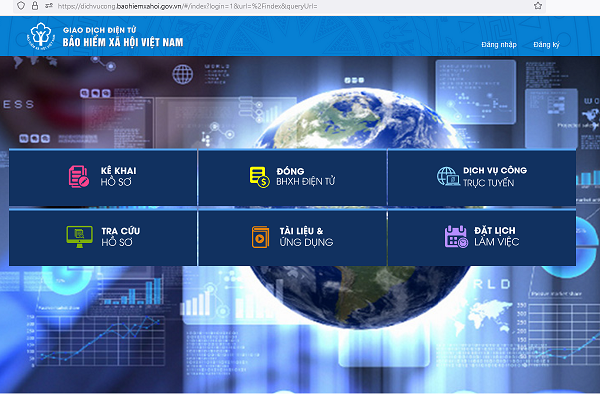
Task: Open the Đăng nhập login link
Action: (x=499, y=45)
